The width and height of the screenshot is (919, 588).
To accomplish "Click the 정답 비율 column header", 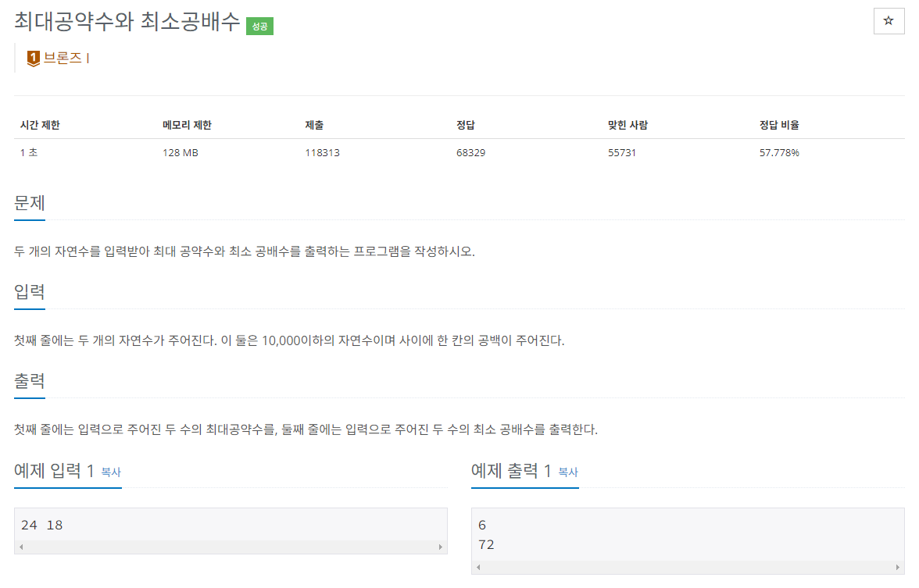I will [780, 125].
